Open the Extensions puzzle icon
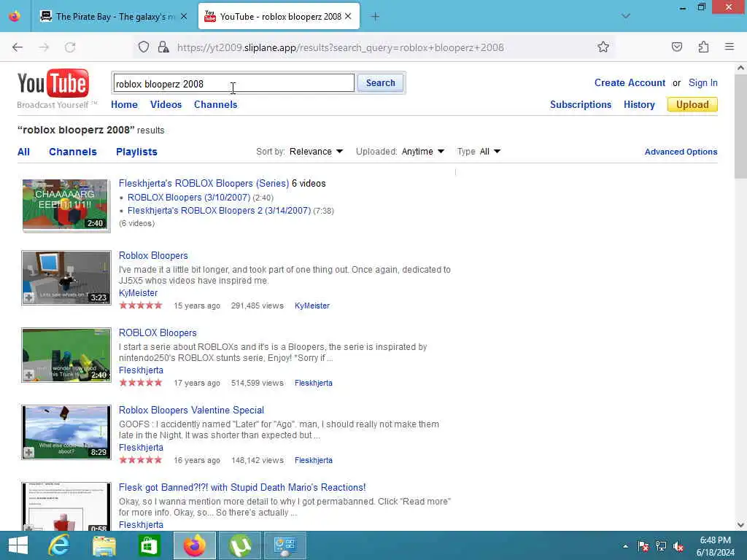This screenshot has height=560, width=747. [x=703, y=47]
